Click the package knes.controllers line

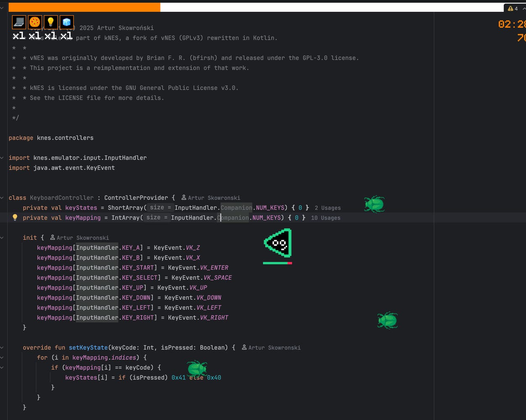click(51, 138)
